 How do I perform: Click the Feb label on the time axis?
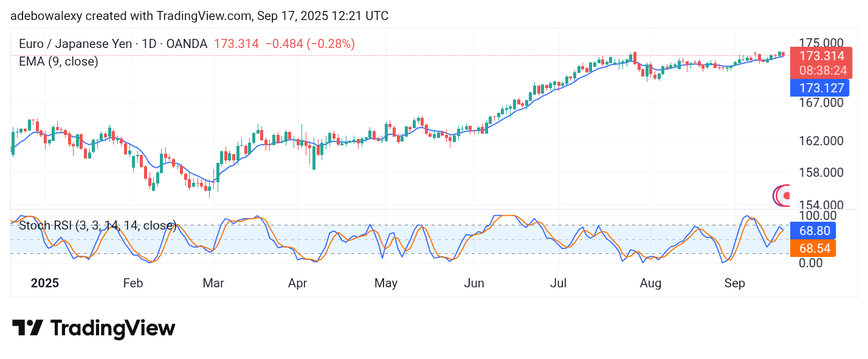pyautogui.click(x=133, y=283)
